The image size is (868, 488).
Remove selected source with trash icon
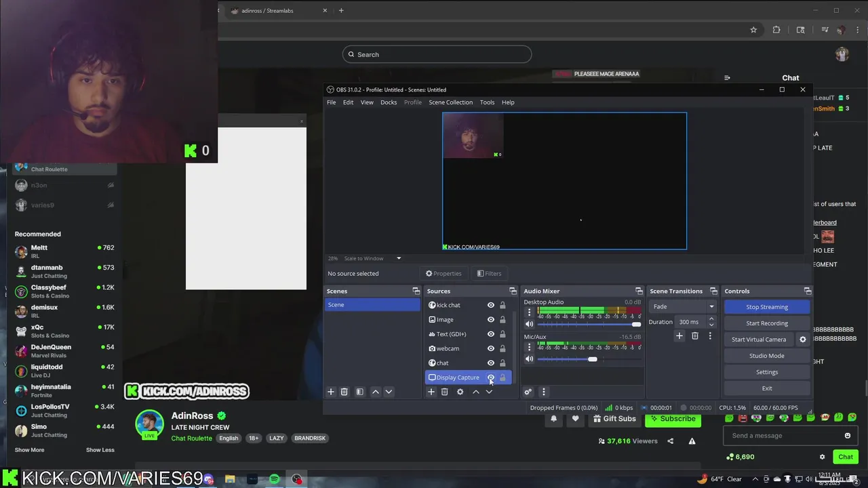click(x=445, y=392)
